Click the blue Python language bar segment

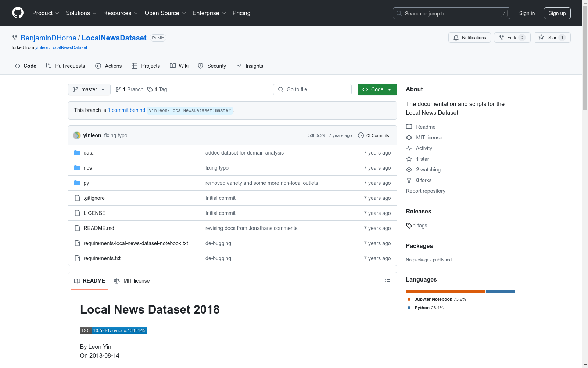(501, 291)
